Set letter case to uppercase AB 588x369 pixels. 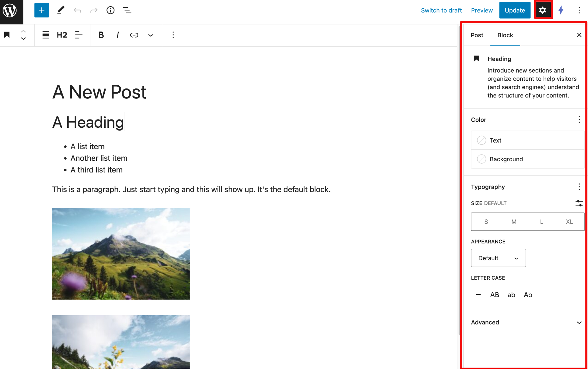tap(495, 295)
